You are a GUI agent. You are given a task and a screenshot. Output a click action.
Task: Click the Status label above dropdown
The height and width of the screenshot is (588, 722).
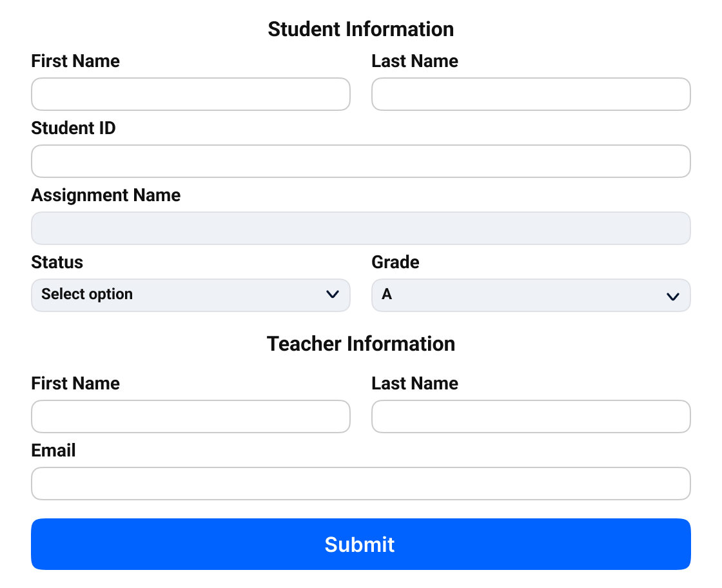[57, 262]
